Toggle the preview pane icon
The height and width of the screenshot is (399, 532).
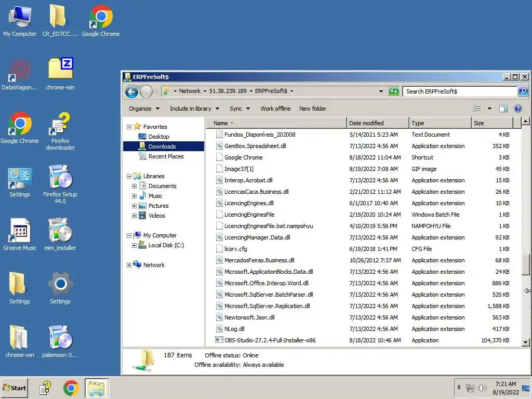[x=503, y=109]
